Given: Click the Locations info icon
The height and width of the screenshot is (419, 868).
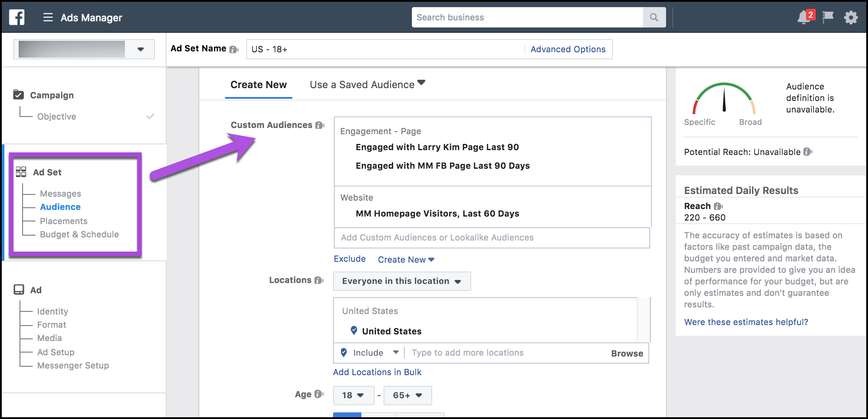Looking at the screenshot, I should (x=318, y=280).
